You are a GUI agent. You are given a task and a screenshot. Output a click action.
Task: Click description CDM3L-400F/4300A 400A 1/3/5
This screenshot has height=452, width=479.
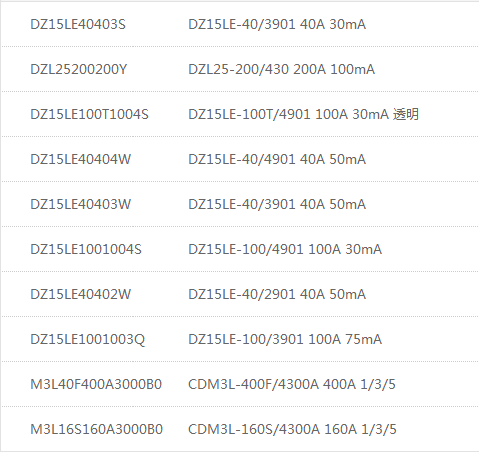point(292,384)
